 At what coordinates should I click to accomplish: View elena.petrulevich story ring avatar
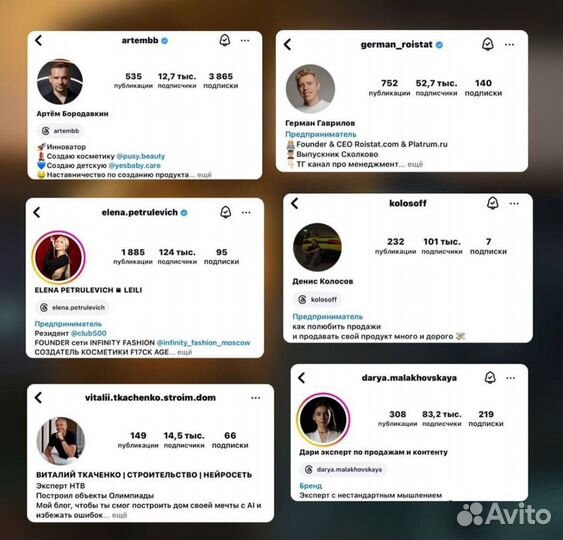pos(59,257)
